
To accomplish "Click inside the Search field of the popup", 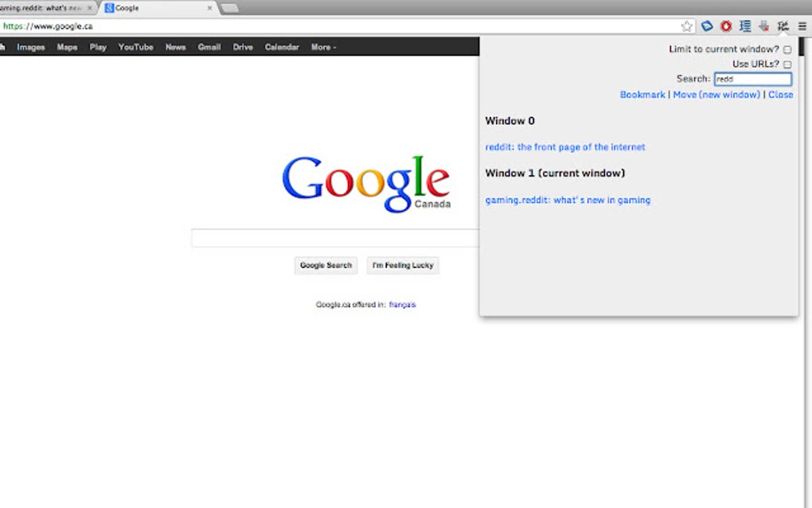I will click(x=751, y=79).
